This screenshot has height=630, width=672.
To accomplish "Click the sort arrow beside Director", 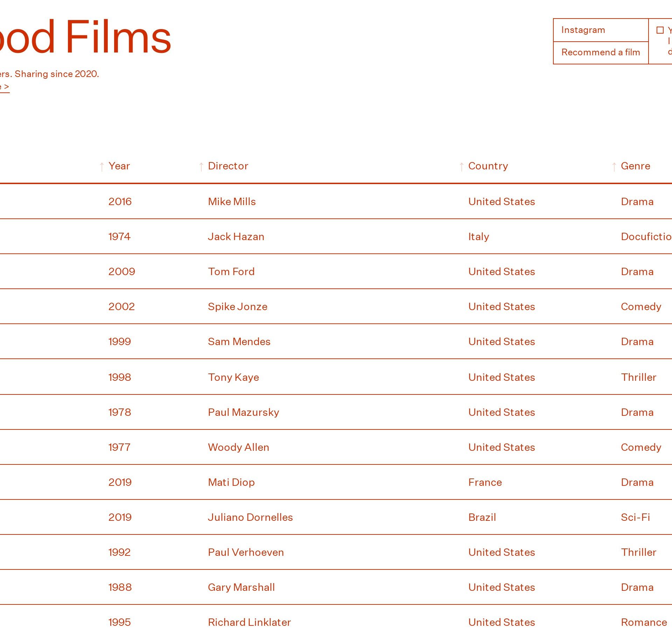I will pos(201,167).
